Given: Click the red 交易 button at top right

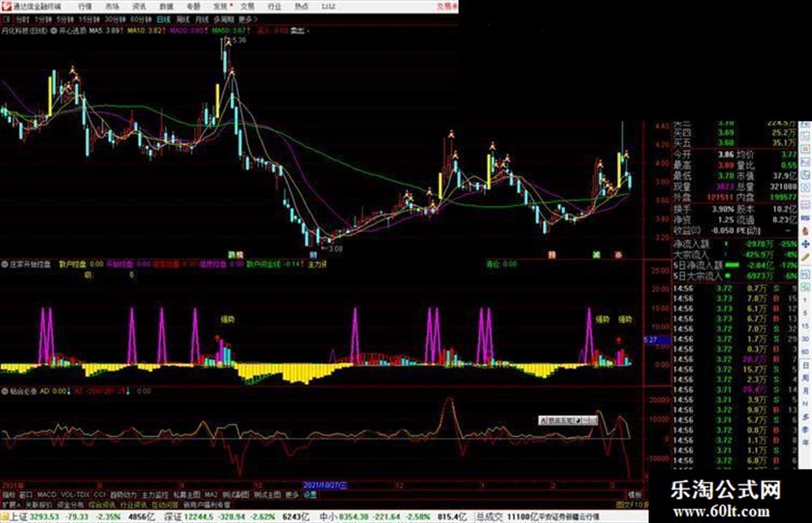Looking at the screenshot, I should [446, 6].
